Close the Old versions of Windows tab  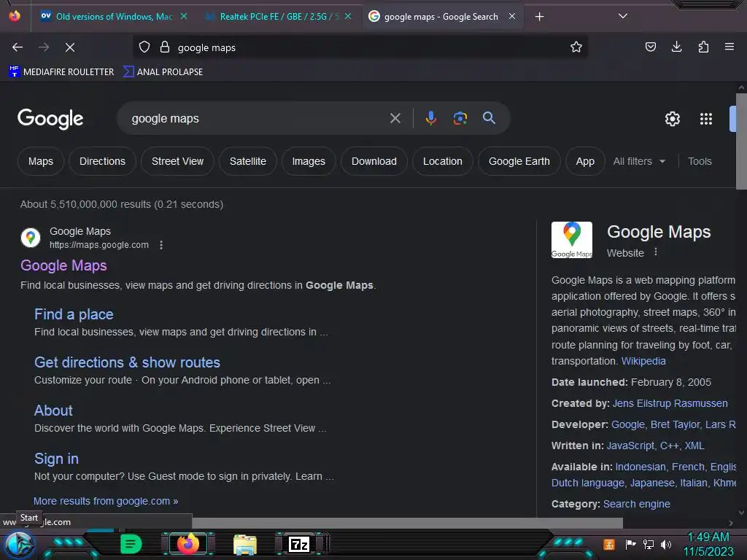[184, 16]
